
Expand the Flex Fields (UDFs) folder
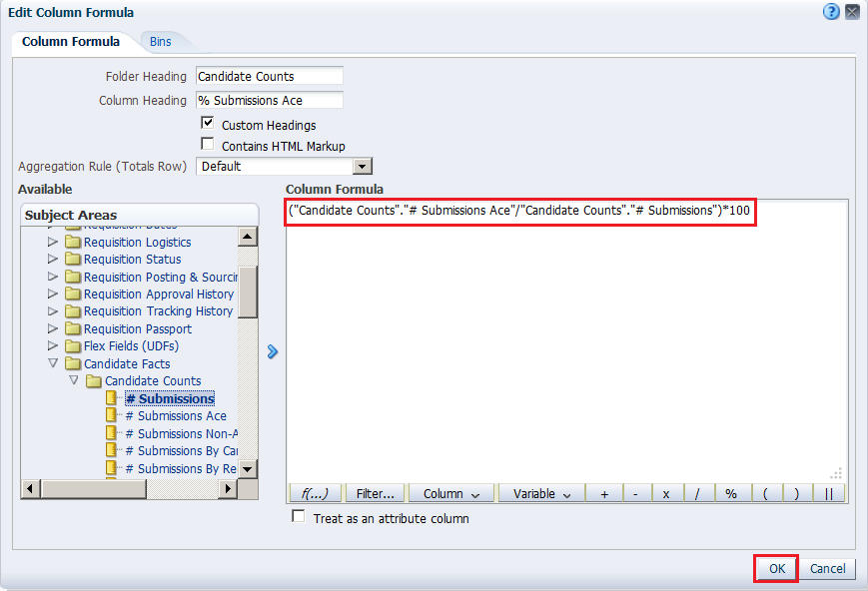(53, 345)
